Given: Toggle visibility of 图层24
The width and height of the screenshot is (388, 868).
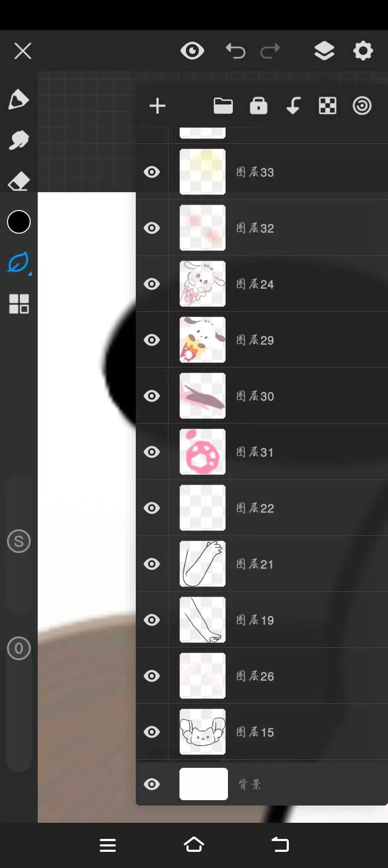Looking at the screenshot, I should click(x=152, y=284).
